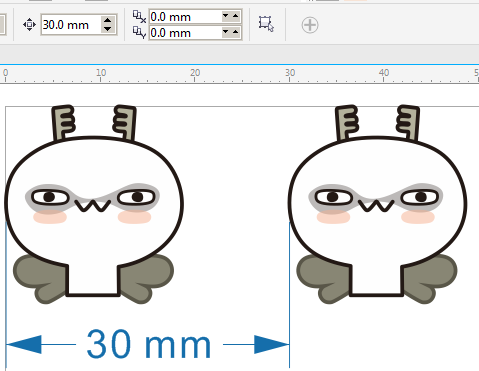Image resolution: width=479 pixels, height=371 pixels.
Task: Click the nudge distance field showing 30.0 mm
Action: click(71, 25)
